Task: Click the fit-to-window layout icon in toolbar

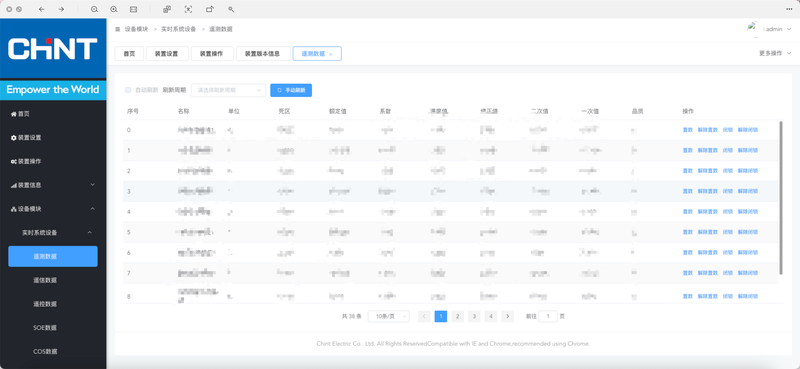Action: 133,9
